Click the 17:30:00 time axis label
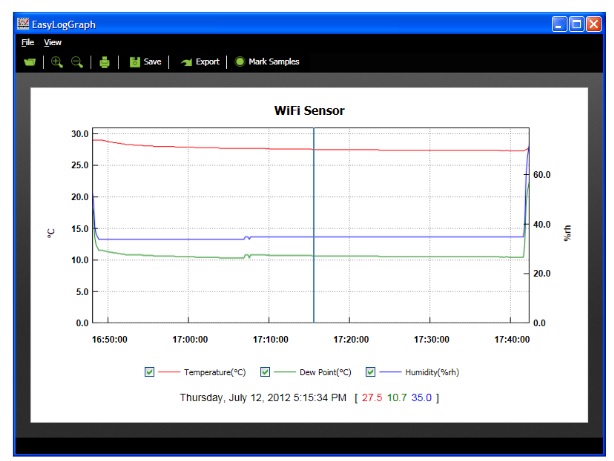 [x=432, y=340]
